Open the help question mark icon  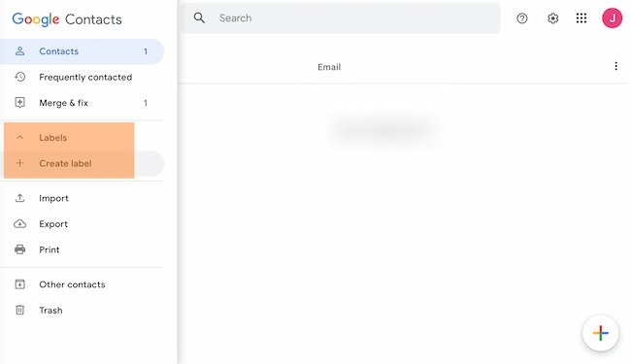(x=522, y=18)
